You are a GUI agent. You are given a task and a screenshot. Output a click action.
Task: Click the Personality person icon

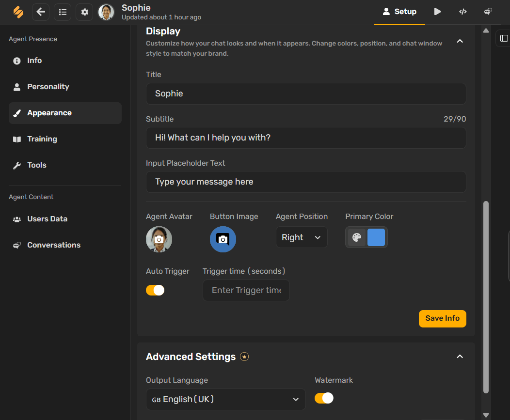click(17, 87)
